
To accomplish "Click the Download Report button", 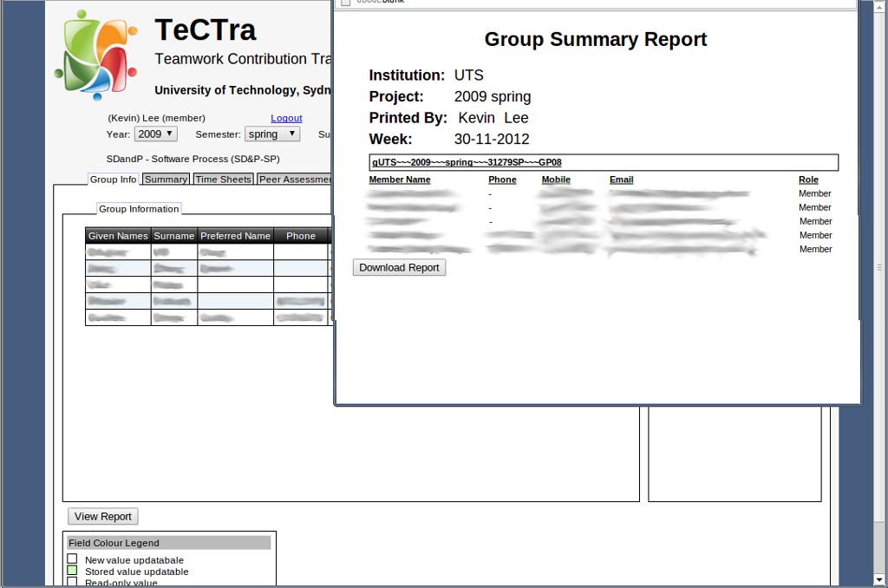I will [x=399, y=267].
